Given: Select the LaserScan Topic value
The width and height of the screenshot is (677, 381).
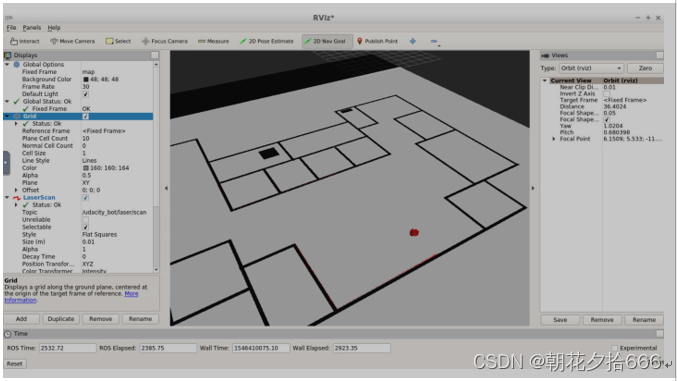Looking at the screenshot, I should tap(114, 213).
